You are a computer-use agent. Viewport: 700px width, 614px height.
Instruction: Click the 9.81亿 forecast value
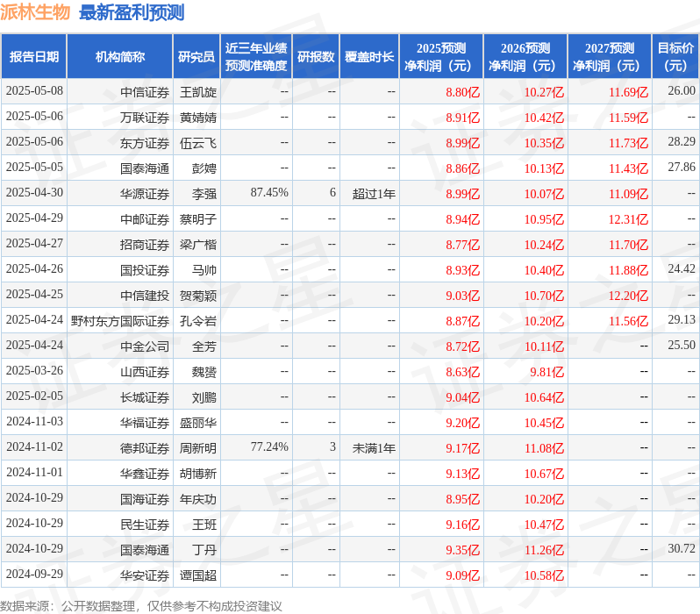(546, 373)
